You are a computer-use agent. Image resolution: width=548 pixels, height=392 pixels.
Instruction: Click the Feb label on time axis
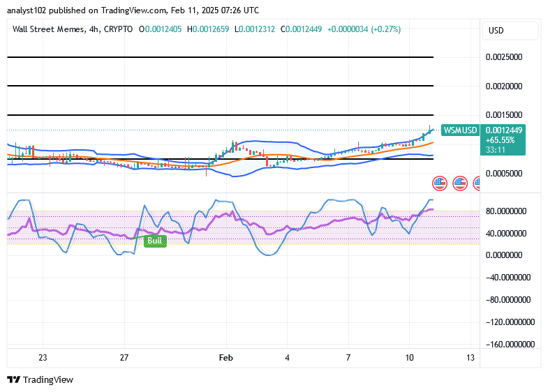(225, 358)
